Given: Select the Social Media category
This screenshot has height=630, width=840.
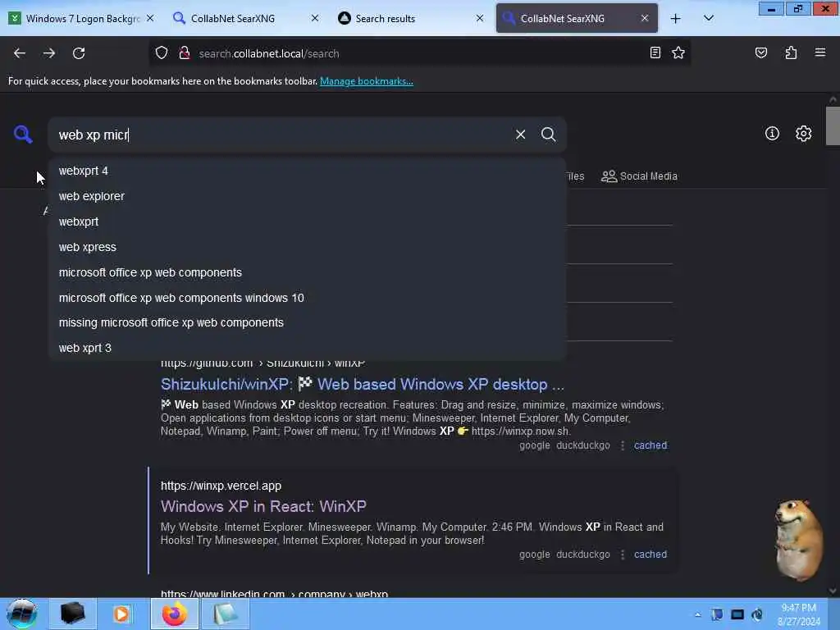Looking at the screenshot, I should pos(639,176).
